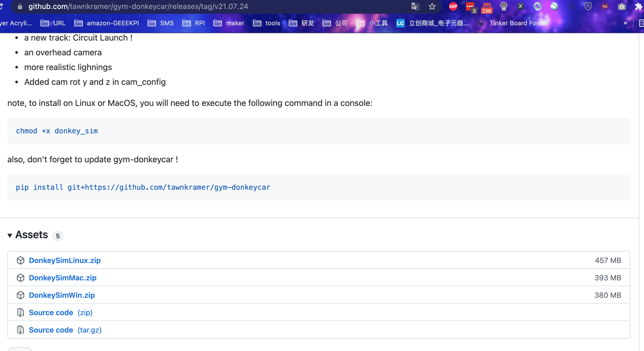Show hidden bookmarks with the » chevron
The height and width of the screenshot is (351, 644).
(625, 23)
